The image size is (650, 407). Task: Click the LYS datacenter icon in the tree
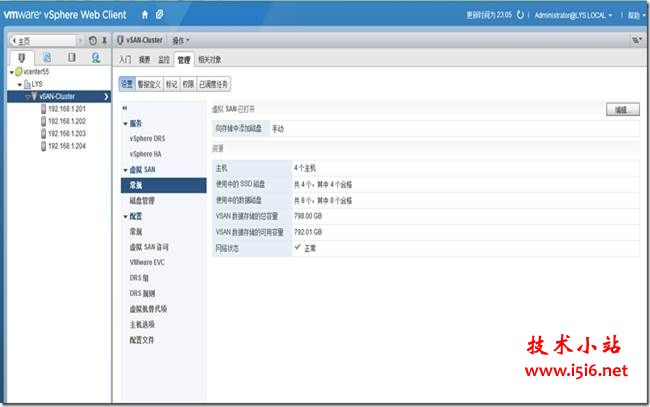click(27, 84)
